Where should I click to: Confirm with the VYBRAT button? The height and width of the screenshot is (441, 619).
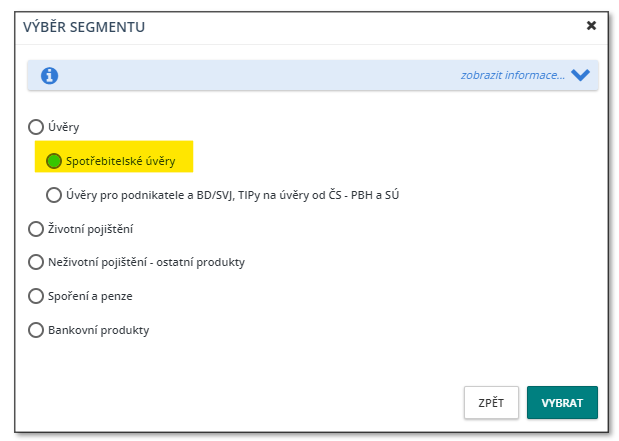point(562,403)
